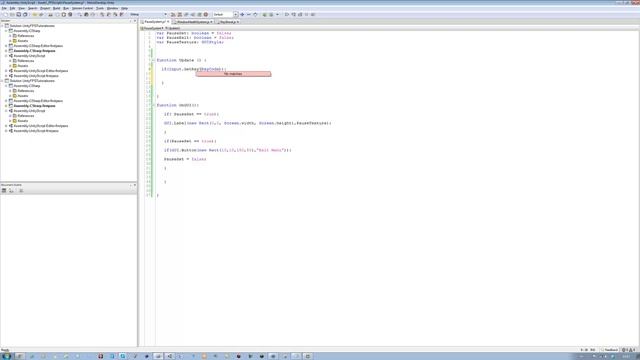The height and width of the screenshot is (360, 640).
Task: Click the 'function OnGUI()' code line
Action: 178,105
